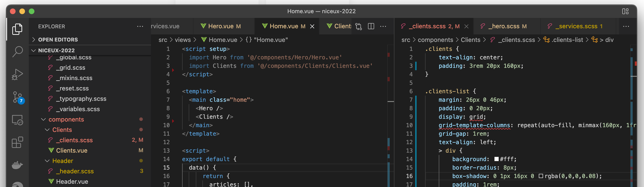The height and width of the screenshot is (187, 644).
Task: Open more actions menu of left editor group
Action: point(383,26)
